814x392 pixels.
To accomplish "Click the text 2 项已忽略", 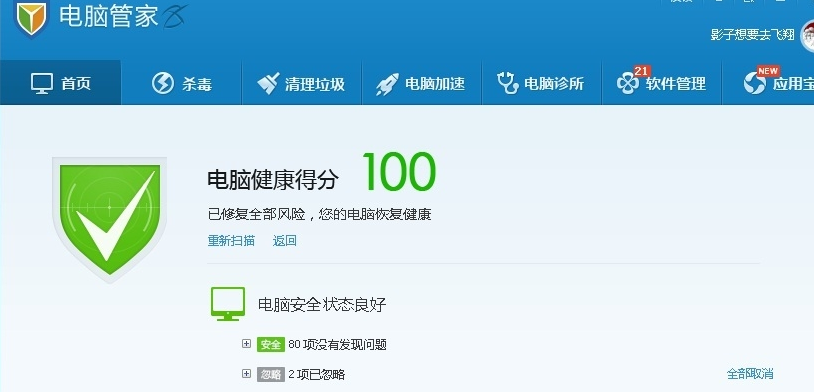I will coord(317,374).
